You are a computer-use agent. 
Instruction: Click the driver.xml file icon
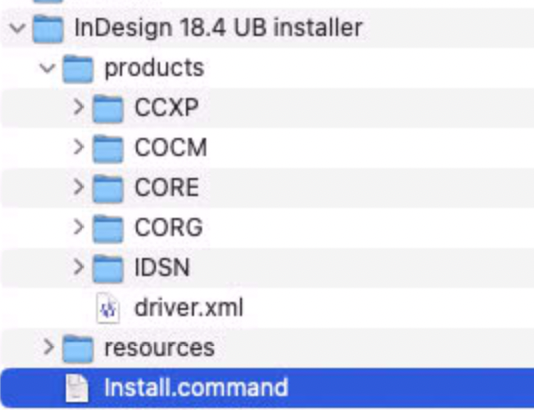108,308
